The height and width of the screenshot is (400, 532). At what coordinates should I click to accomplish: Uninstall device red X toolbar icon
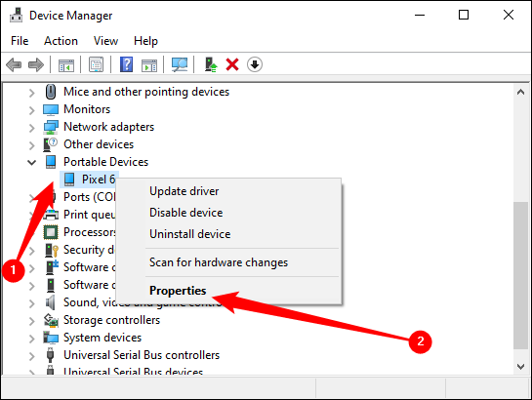[x=232, y=64]
